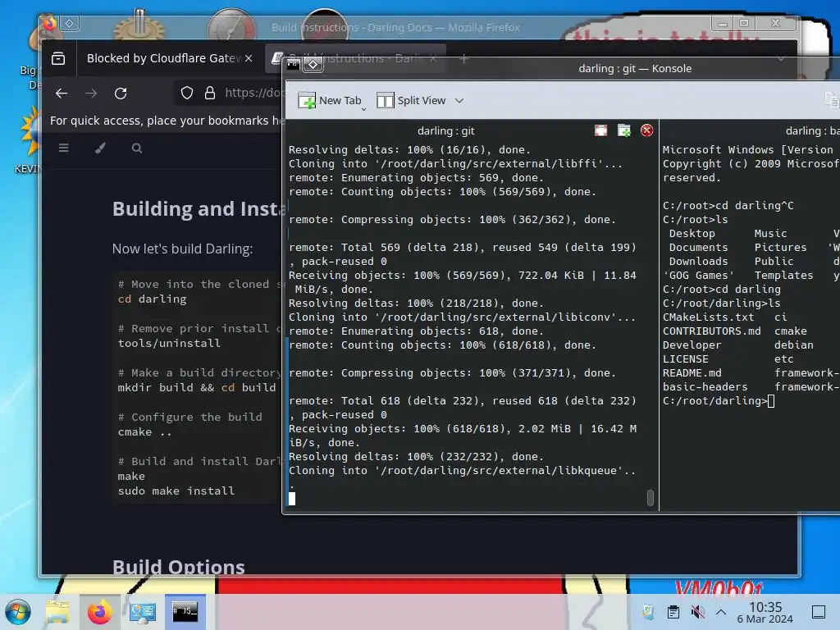Expand the hidden tray icons arrow
This screenshot has width=840, height=630.
(x=721, y=612)
